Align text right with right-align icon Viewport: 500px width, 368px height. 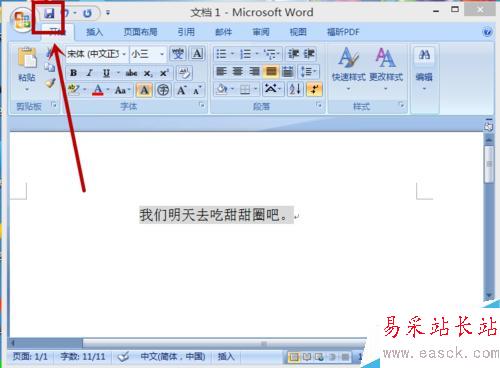tap(254, 71)
